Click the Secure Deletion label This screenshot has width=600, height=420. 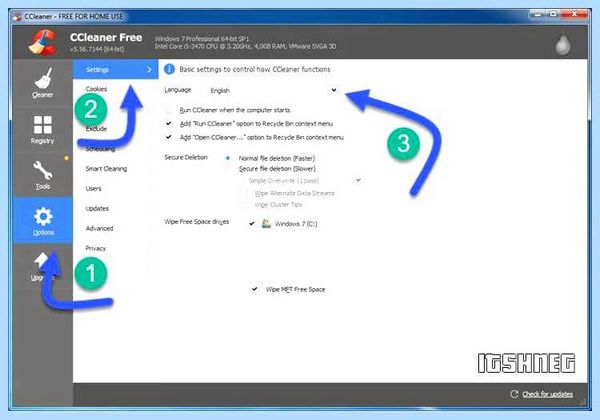[x=186, y=157]
